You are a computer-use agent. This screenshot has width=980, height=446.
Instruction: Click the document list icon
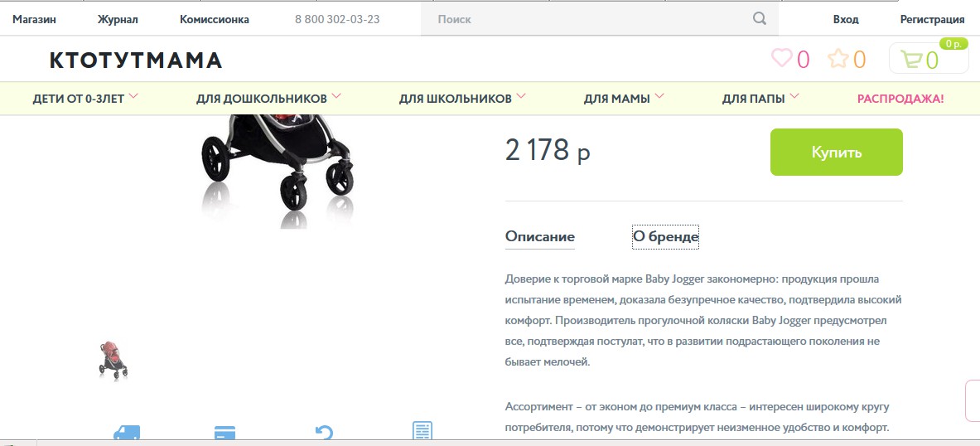pyautogui.click(x=422, y=430)
